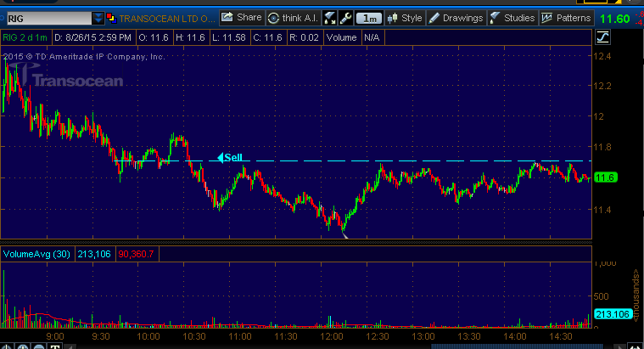Viewport: 644px width, 349px height.
Task: Click the RIG symbol input field
Action: click(x=47, y=18)
